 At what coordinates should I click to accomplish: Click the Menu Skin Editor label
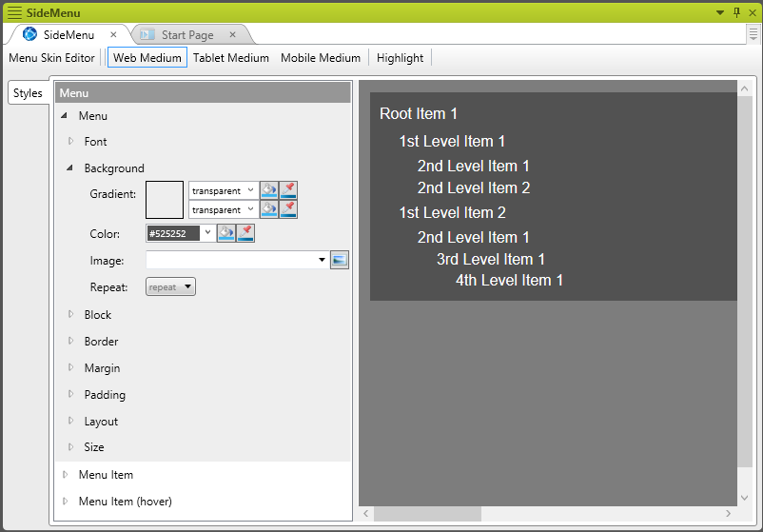coord(51,57)
